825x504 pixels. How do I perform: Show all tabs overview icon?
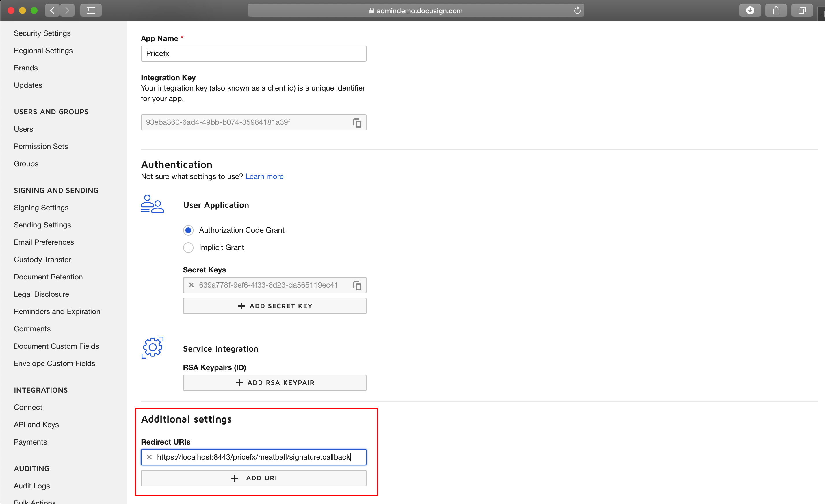(x=802, y=11)
